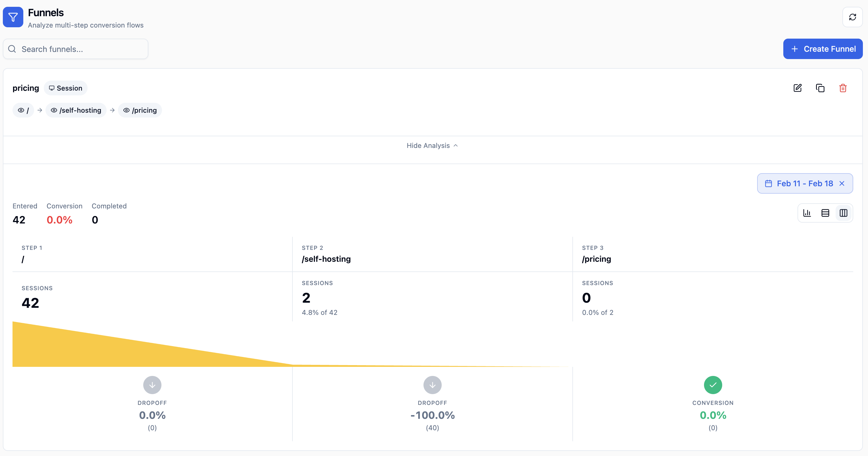Click the root path step chip
Image resolution: width=868 pixels, height=456 pixels.
[x=23, y=110]
